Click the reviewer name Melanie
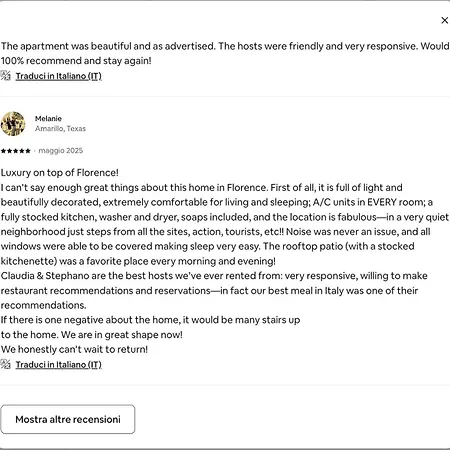 click(x=48, y=119)
